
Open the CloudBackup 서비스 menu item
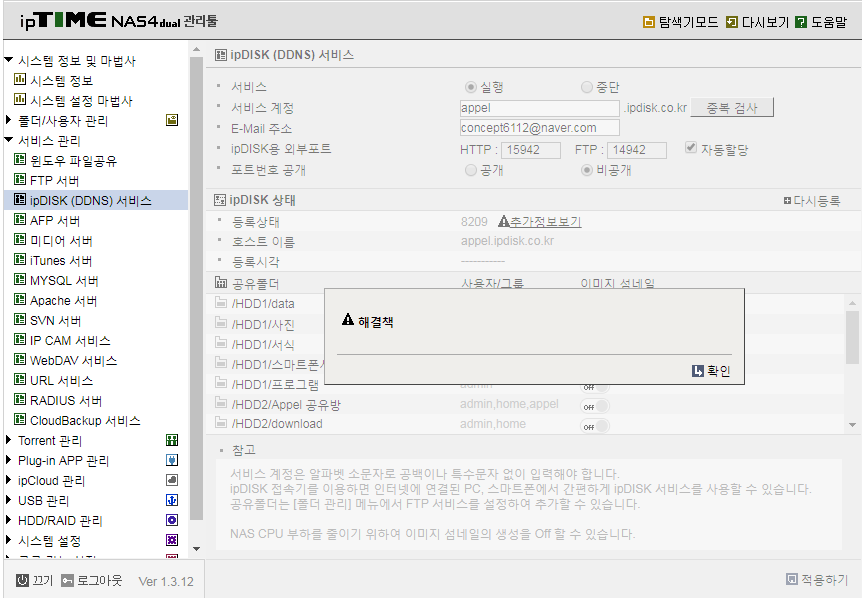pos(85,420)
